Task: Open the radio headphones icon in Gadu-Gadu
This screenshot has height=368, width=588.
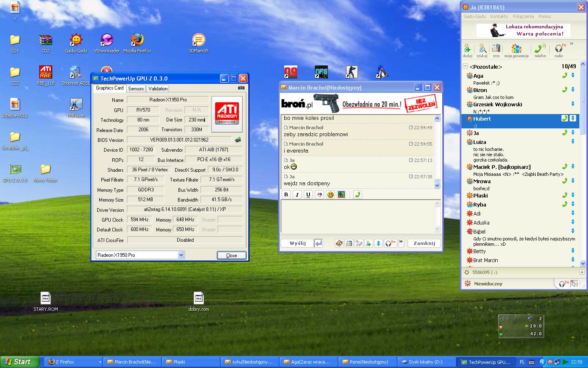Action: coord(559,50)
